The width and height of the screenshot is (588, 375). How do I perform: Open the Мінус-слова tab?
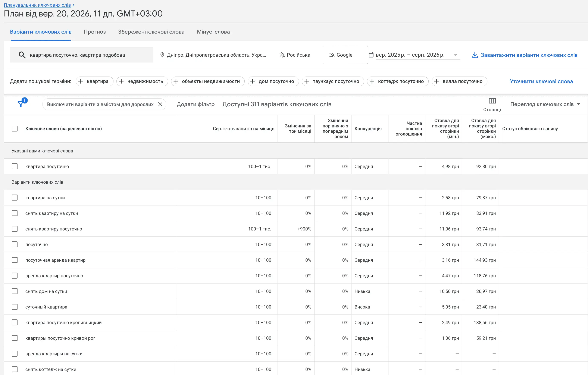(213, 32)
